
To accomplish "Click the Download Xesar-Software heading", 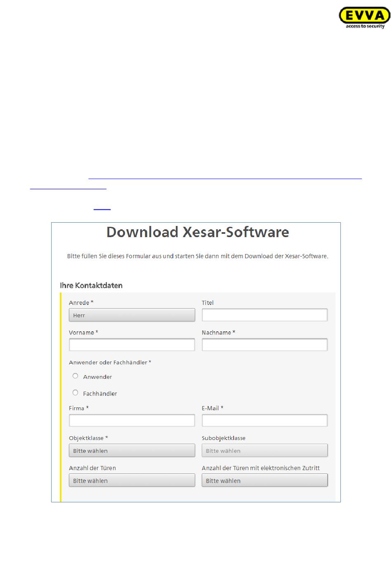I will tap(198, 232).
